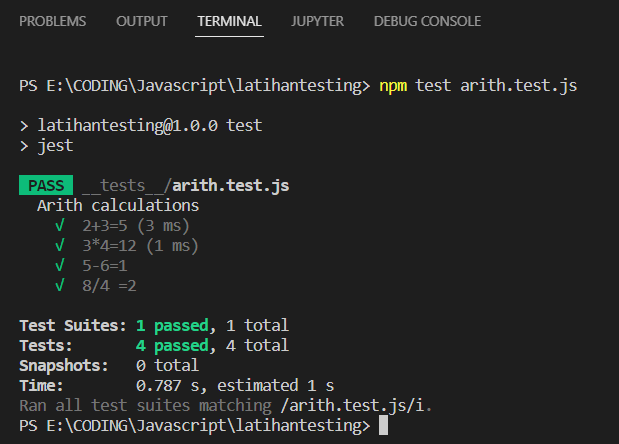This screenshot has height=444, width=619.
Task: Click the /arith.test.js/i pattern text
Action: click(352, 406)
